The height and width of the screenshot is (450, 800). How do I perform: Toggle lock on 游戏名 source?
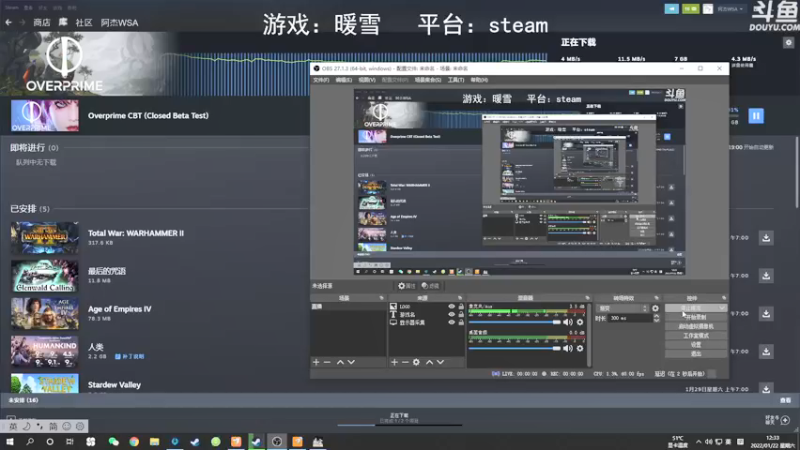461,314
